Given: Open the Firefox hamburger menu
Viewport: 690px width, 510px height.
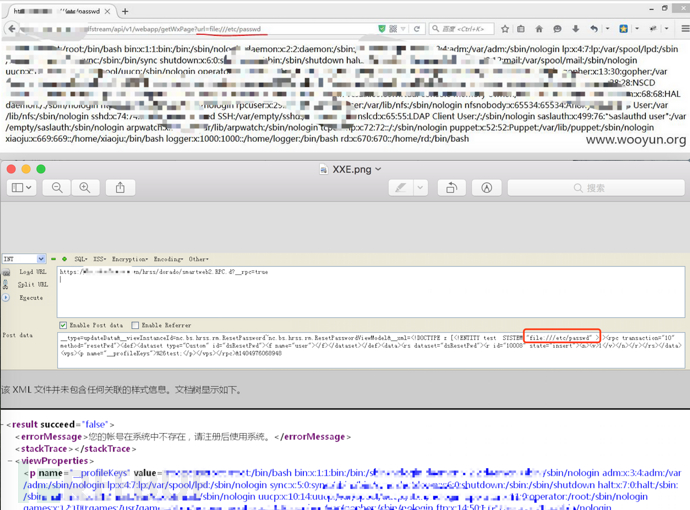Looking at the screenshot, I should [x=685, y=29].
